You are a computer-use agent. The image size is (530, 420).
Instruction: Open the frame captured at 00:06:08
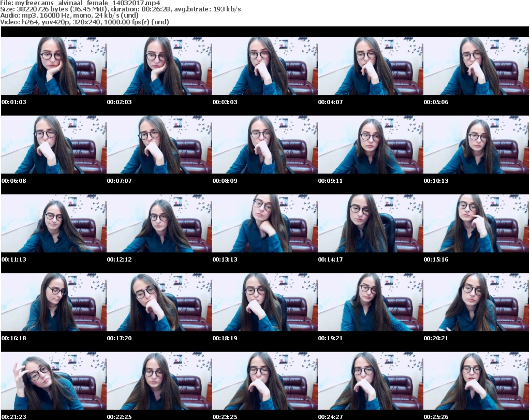click(54, 144)
